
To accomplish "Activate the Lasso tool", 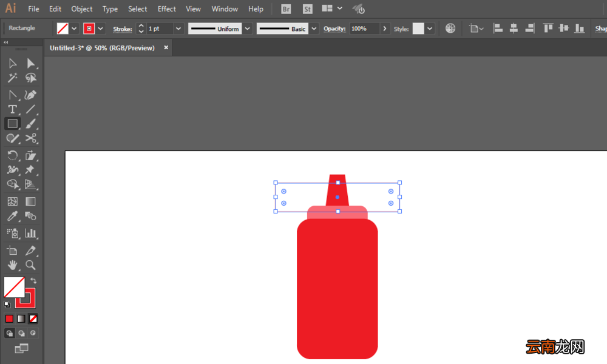I will (x=30, y=78).
